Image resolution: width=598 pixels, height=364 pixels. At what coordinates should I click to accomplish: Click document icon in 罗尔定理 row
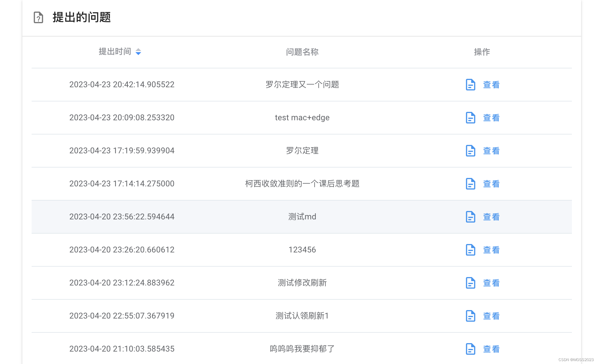[x=470, y=151]
